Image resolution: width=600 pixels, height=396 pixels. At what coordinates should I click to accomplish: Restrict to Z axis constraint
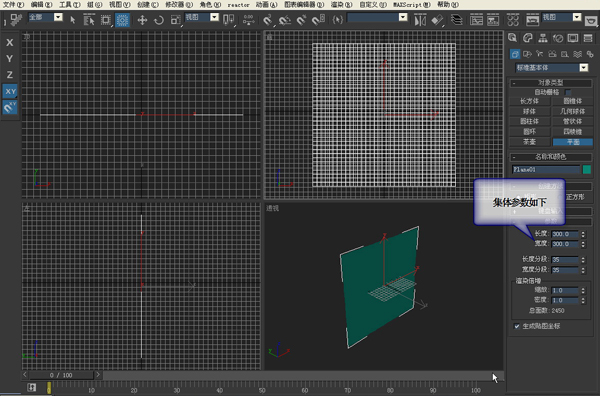[x=10, y=75]
